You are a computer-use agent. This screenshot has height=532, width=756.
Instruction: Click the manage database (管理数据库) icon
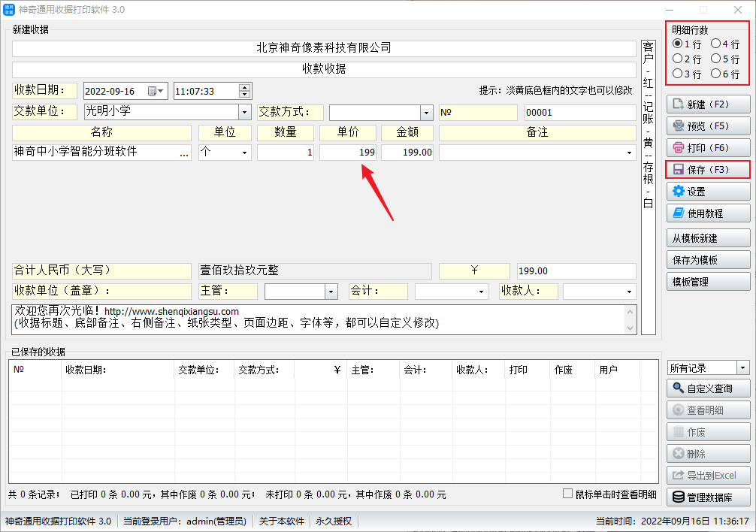[678, 497]
